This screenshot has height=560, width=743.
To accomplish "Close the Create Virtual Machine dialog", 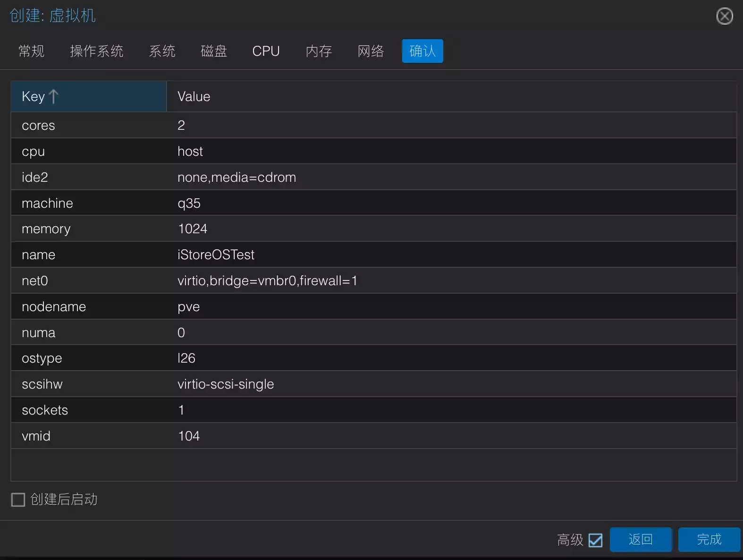I will [724, 16].
